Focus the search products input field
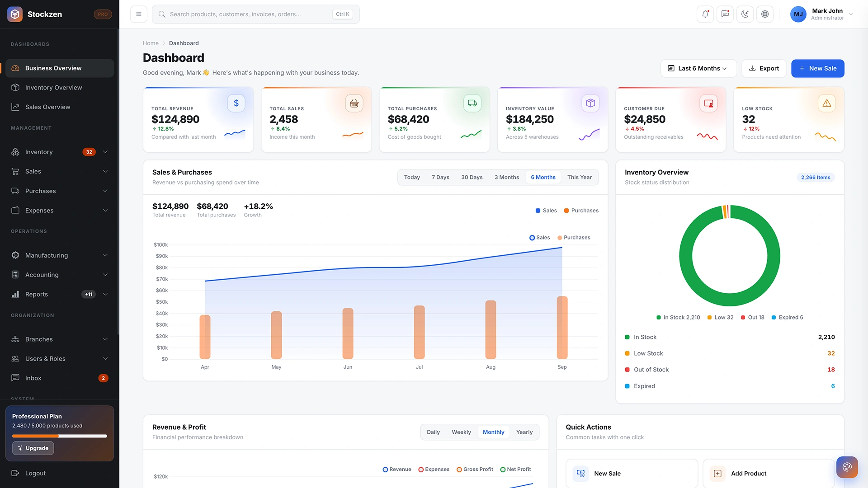The image size is (868, 488). pos(256,14)
